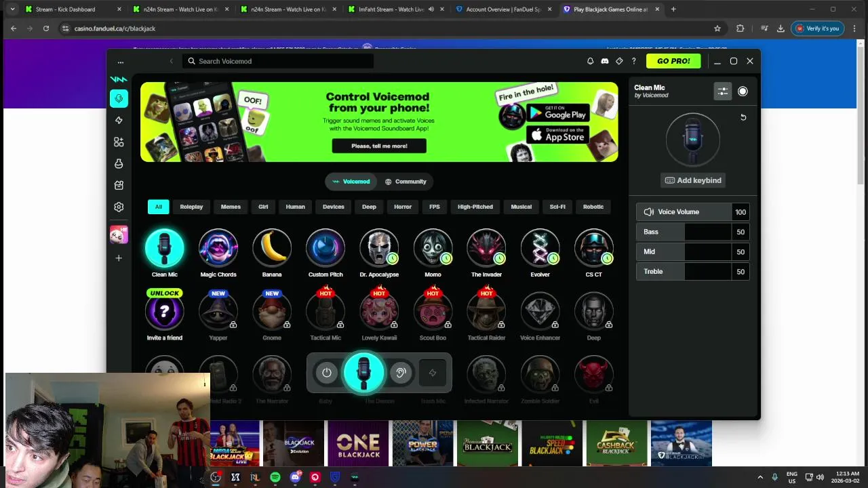The image size is (868, 488).
Task: Open Voicemod notifications bell
Action: [x=590, y=61]
